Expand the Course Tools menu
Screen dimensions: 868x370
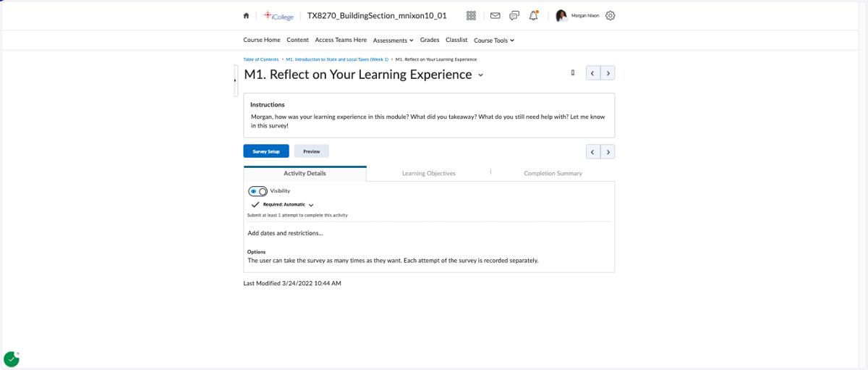pos(494,41)
